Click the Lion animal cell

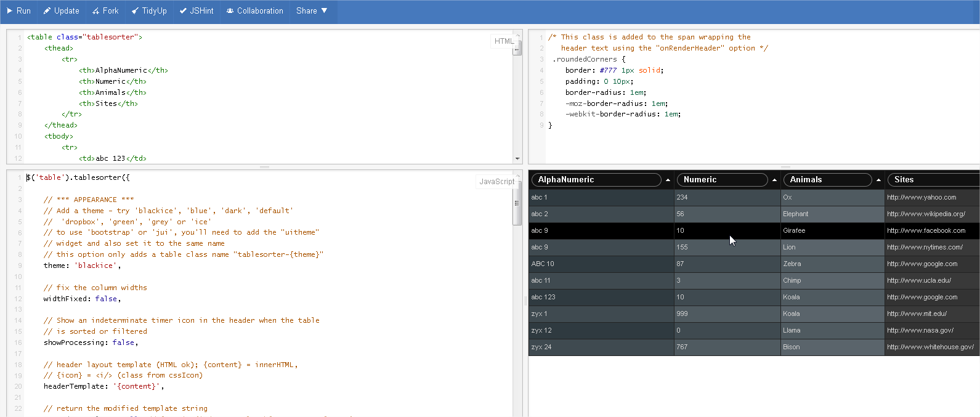coord(833,248)
